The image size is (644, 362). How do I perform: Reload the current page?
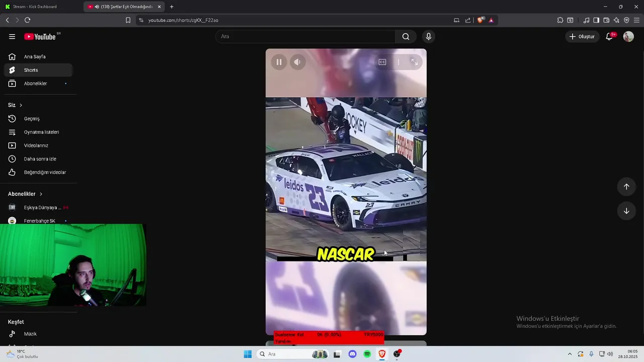(x=27, y=20)
